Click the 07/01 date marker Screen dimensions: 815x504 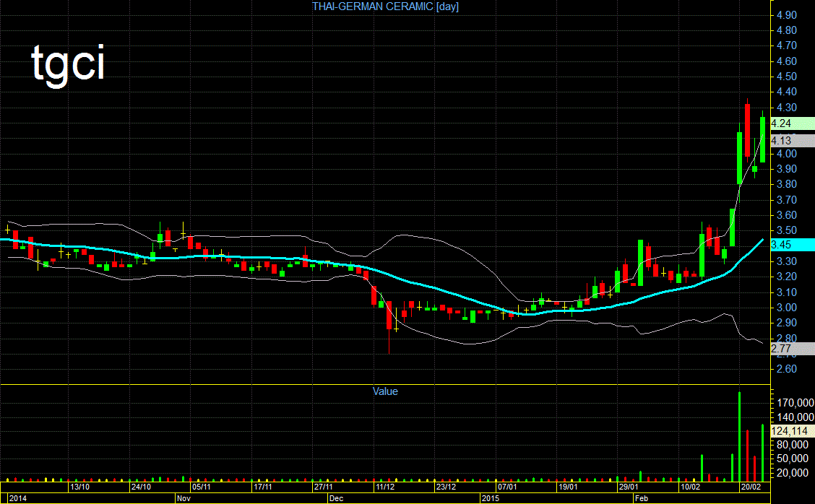507,487
